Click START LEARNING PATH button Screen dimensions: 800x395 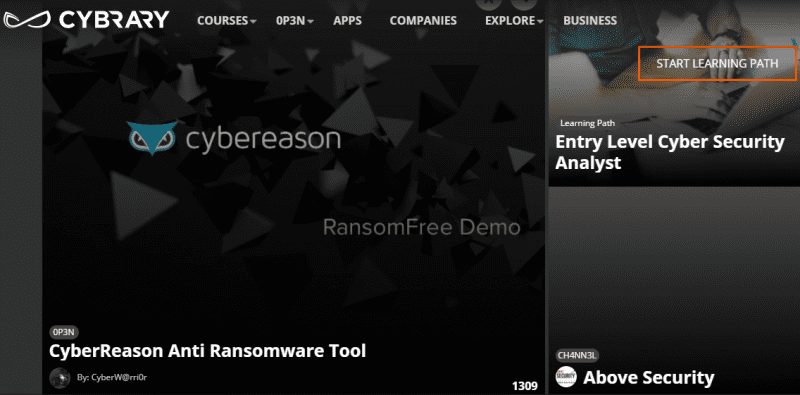pos(717,63)
